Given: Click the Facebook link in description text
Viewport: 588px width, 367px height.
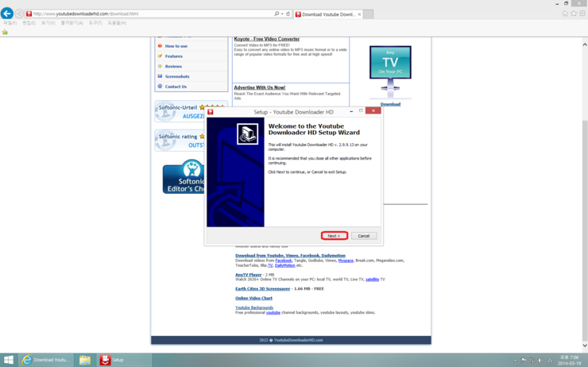Looking at the screenshot, I should pyautogui.click(x=283, y=261).
